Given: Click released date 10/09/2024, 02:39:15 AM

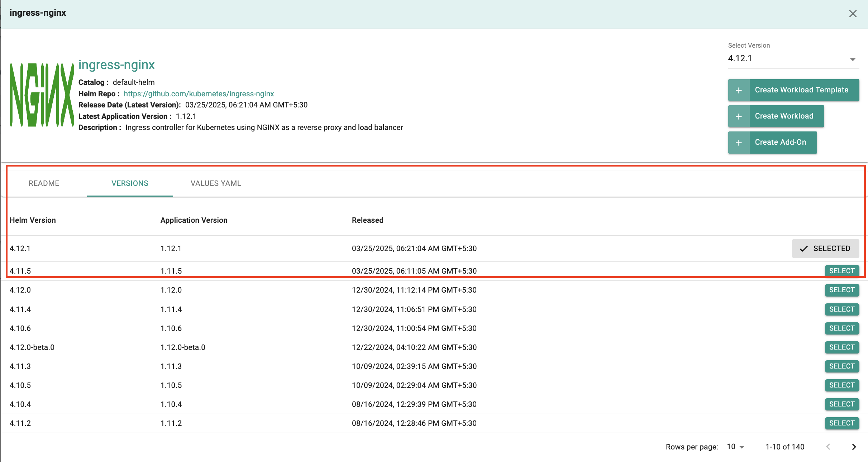Looking at the screenshot, I should pos(414,366).
